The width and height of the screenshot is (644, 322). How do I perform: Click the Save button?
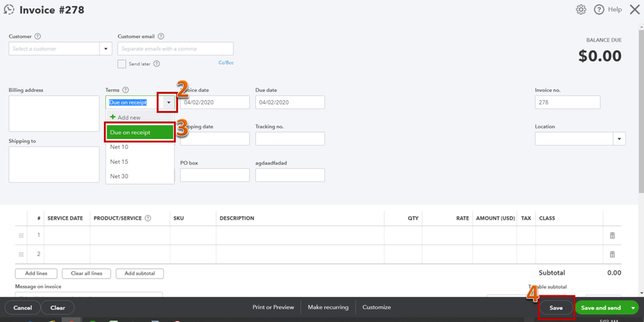(x=556, y=308)
